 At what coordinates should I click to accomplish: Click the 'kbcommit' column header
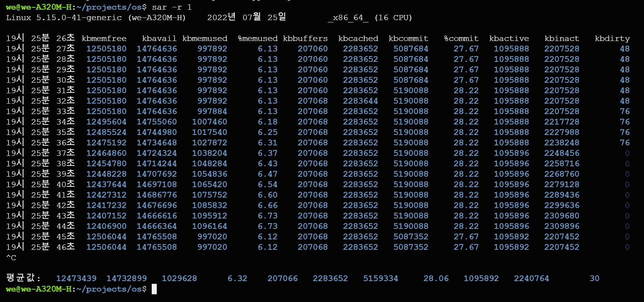click(409, 39)
